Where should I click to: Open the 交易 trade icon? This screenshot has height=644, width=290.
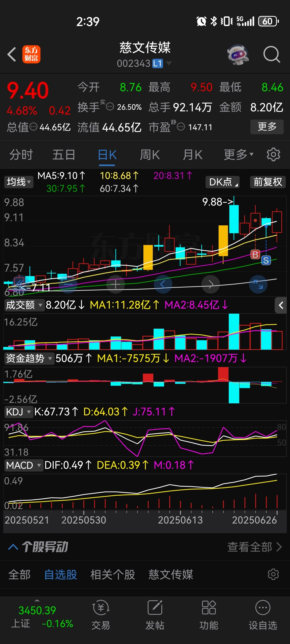pyautogui.click(x=101, y=615)
